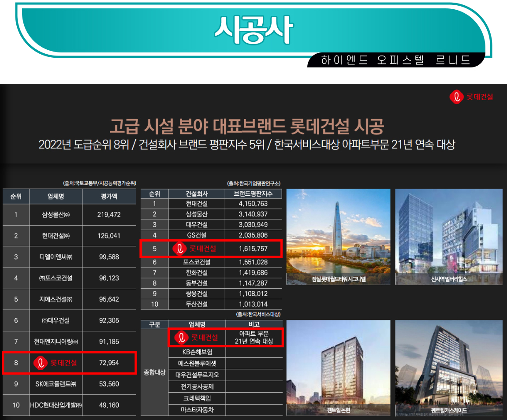507x420 pixels.
Task: Select the value '72,954'
Action: (109, 363)
